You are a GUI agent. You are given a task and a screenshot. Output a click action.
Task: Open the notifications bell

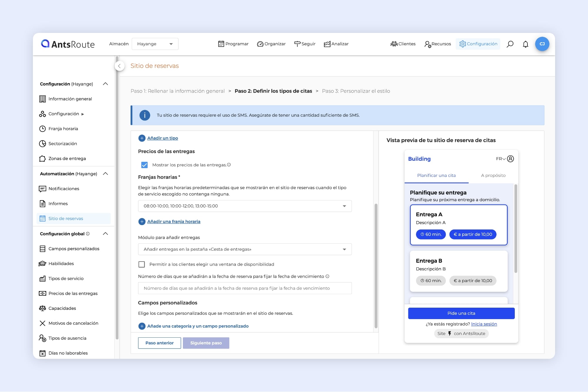[x=525, y=44]
